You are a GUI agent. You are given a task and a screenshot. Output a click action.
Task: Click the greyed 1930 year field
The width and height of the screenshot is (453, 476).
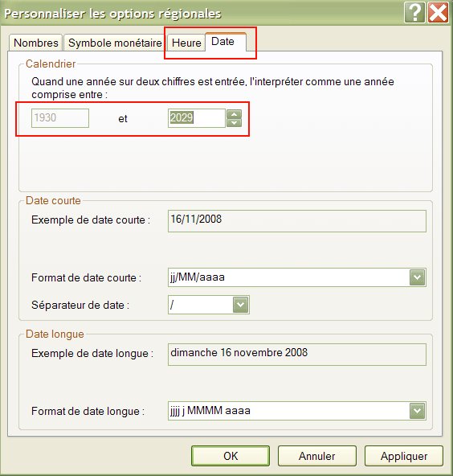[x=60, y=118]
